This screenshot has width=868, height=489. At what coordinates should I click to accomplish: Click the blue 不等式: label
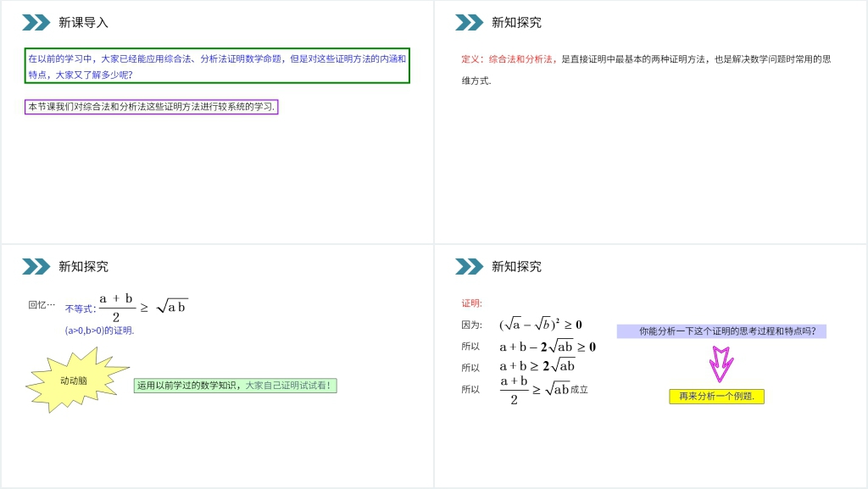pyautogui.click(x=81, y=308)
